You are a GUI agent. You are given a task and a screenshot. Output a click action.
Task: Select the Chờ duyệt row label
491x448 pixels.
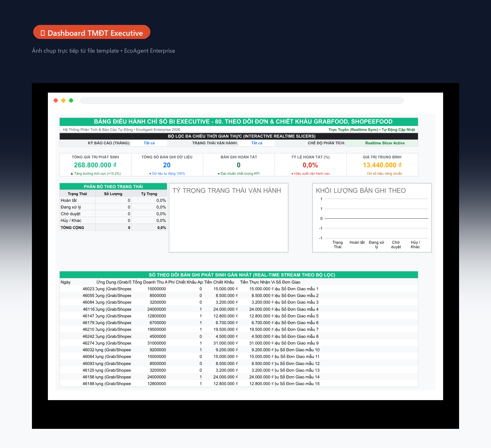pos(71,214)
